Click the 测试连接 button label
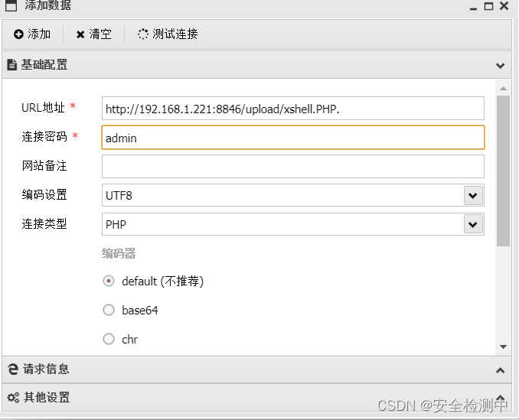The width and height of the screenshot is (519, 420). [175, 34]
